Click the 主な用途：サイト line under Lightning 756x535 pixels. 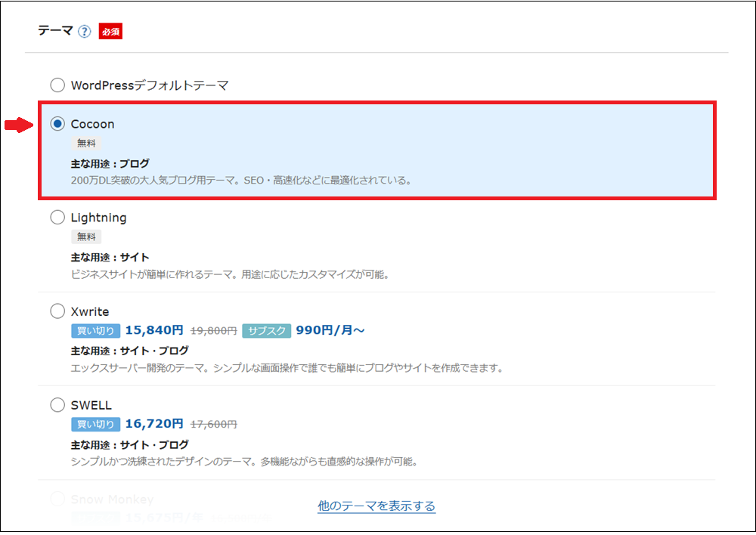(x=110, y=258)
